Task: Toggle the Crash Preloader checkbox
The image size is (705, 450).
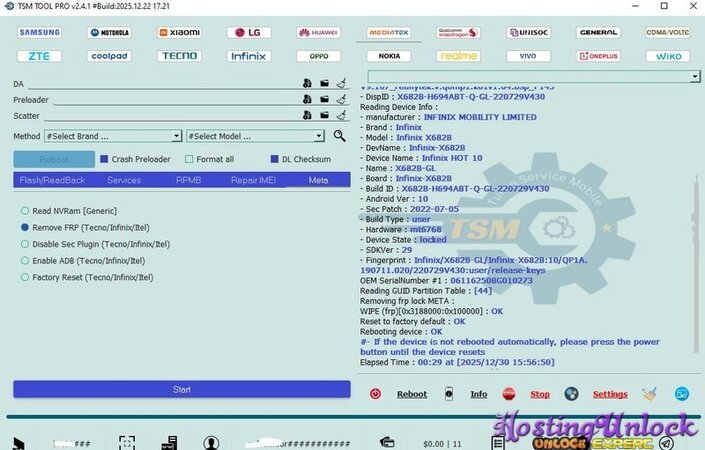Action: click(104, 159)
